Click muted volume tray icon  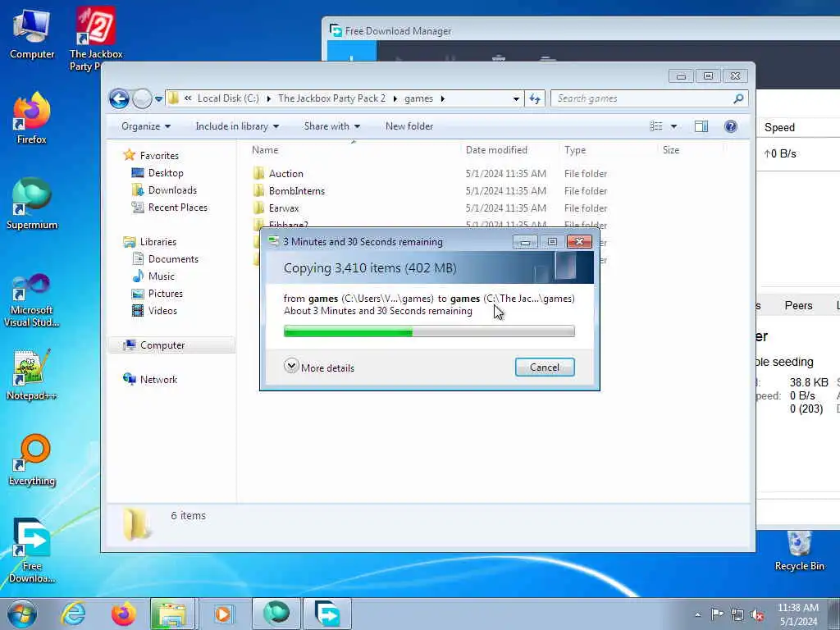coord(757,614)
